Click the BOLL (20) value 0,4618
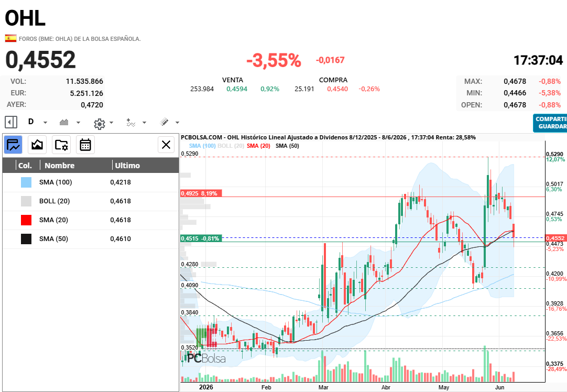This screenshot has width=567, height=392. coord(121,201)
